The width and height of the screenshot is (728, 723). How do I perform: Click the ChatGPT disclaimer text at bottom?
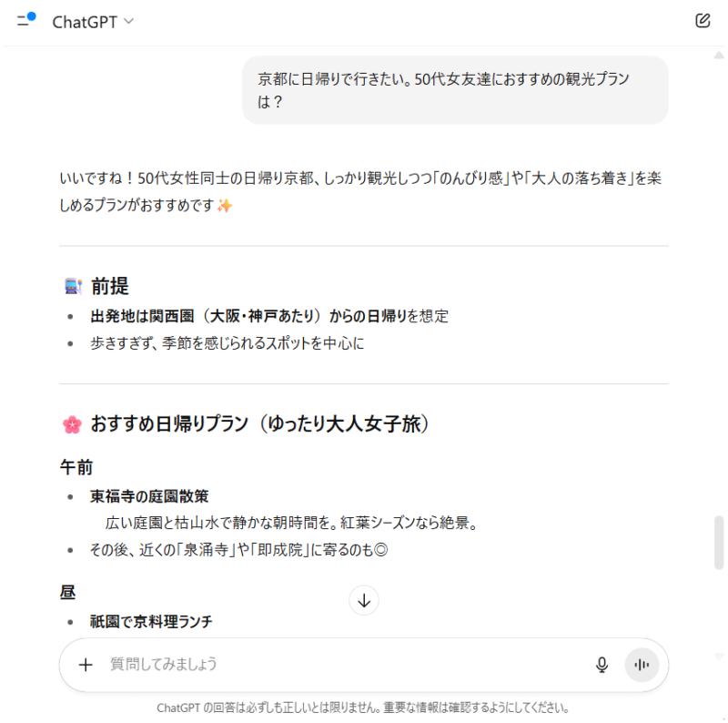[364, 708]
